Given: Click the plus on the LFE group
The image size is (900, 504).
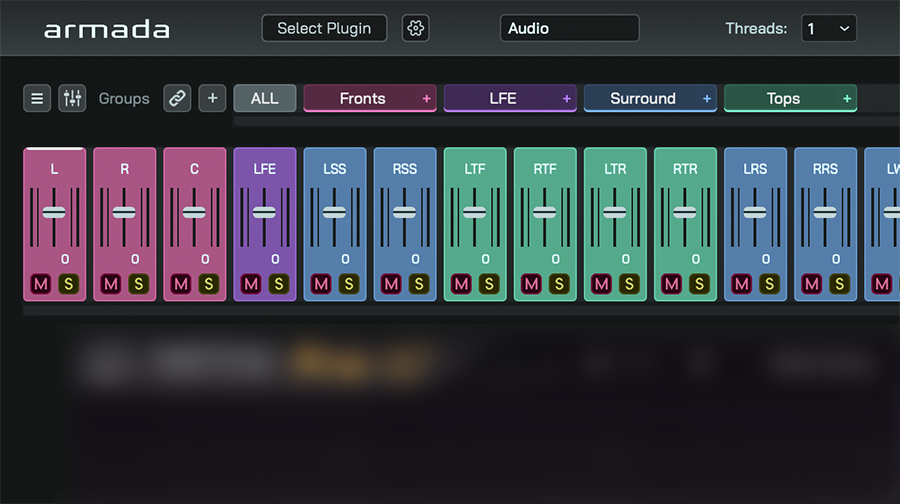Looking at the screenshot, I should click(567, 99).
